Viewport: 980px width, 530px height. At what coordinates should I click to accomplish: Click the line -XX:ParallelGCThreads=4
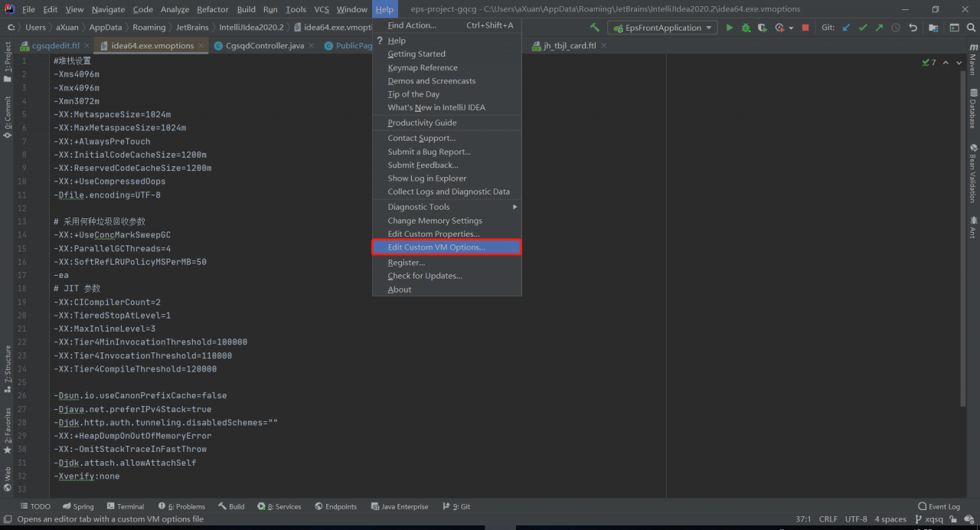tap(113, 248)
